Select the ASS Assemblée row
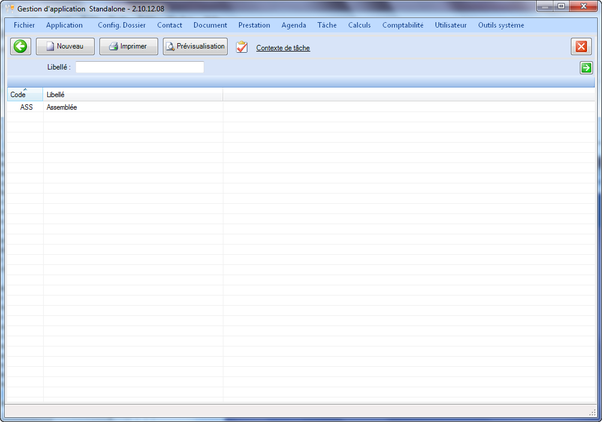This screenshot has height=422, width=602. coord(60,107)
